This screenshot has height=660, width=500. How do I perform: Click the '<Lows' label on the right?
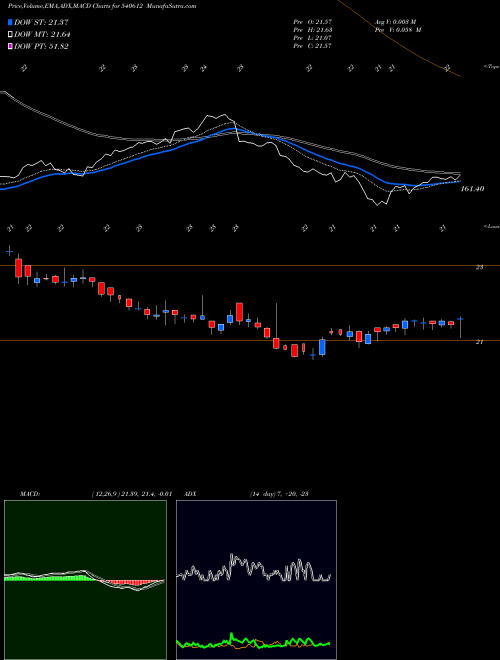tap(492, 226)
